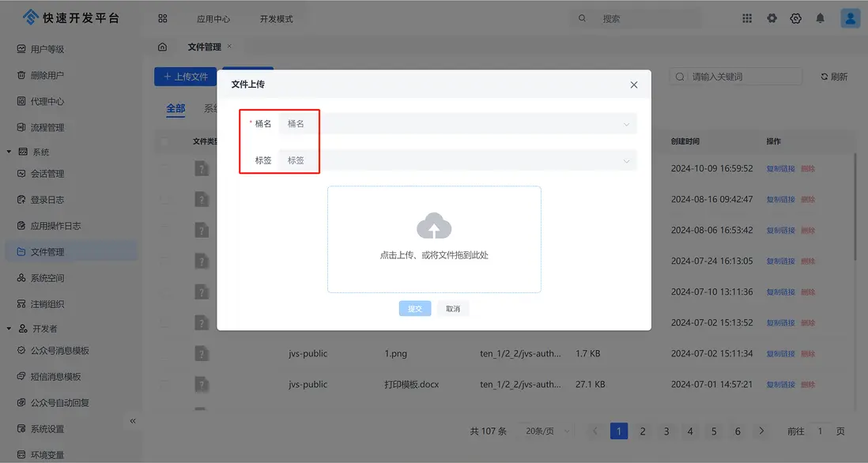Close the 文件上传 dialog
Screen dimensions: 868x463
click(x=634, y=85)
